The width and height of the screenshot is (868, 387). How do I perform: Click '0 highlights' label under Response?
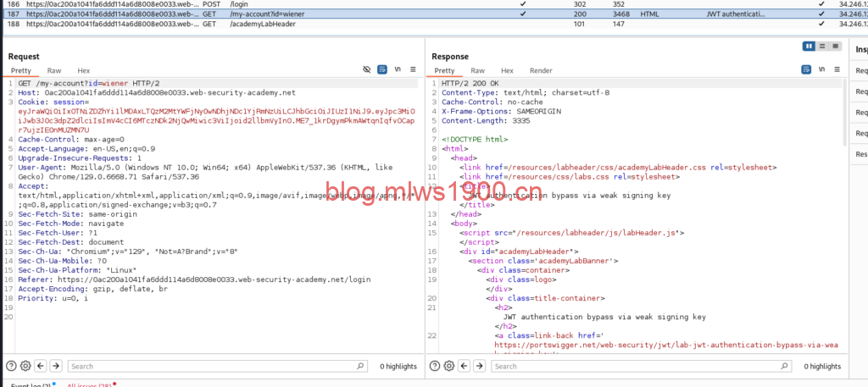(x=822, y=366)
